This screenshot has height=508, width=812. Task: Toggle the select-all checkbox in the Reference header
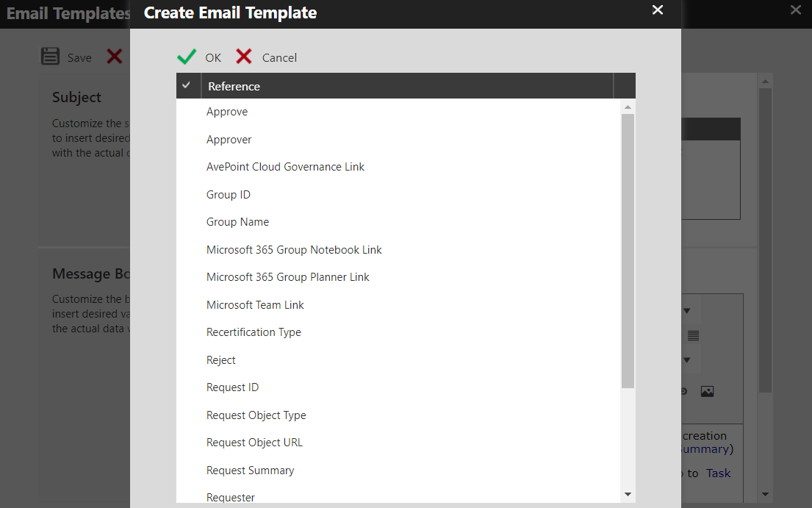coord(187,85)
